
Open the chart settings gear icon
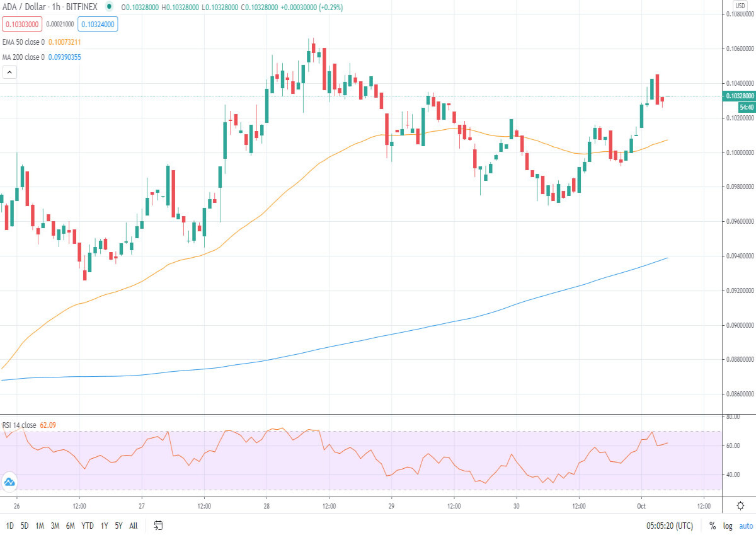pyautogui.click(x=740, y=505)
